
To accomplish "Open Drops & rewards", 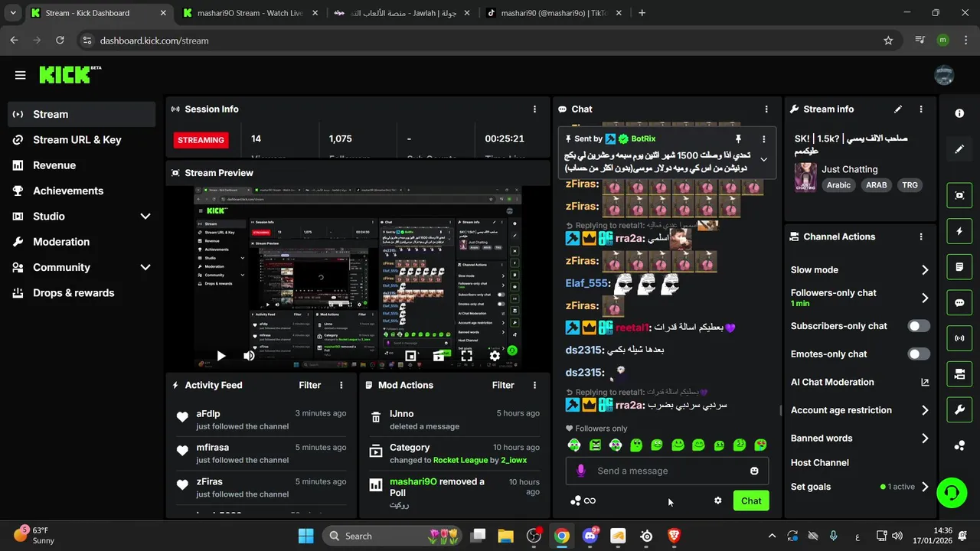I will point(82,293).
